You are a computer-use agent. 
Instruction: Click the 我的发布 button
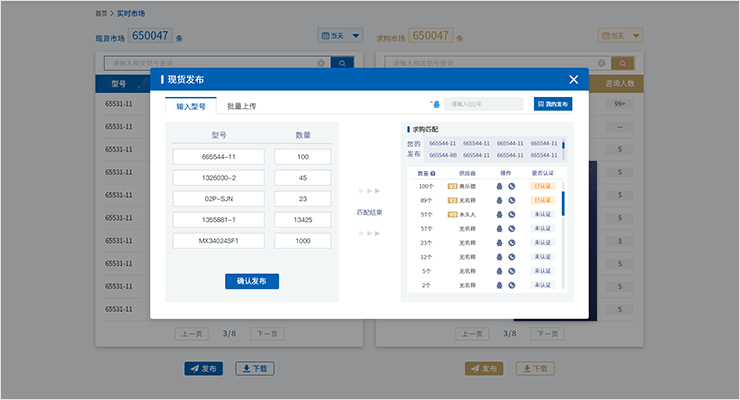pyautogui.click(x=553, y=104)
